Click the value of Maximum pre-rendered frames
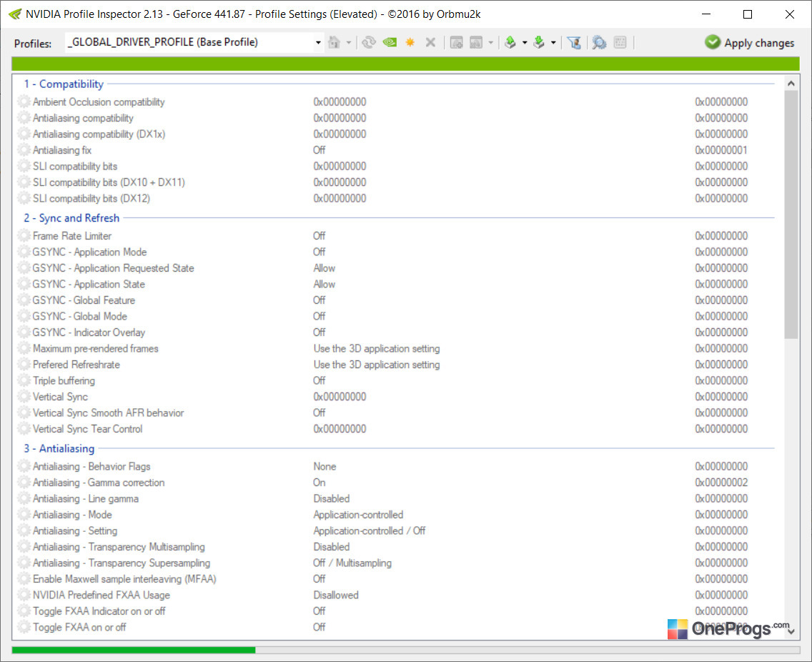Image resolution: width=812 pixels, height=662 pixels. click(377, 348)
